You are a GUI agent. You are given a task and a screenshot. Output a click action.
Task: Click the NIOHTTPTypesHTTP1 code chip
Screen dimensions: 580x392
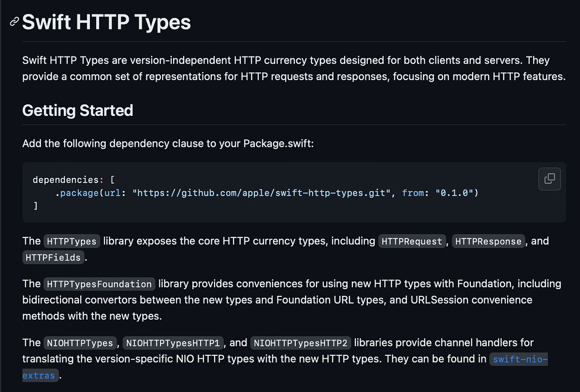[173, 343]
